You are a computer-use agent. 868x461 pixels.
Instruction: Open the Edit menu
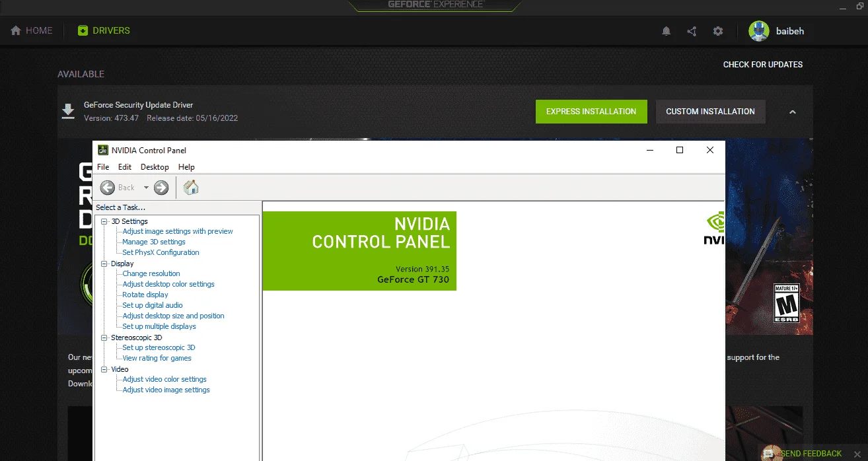pyautogui.click(x=125, y=167)
